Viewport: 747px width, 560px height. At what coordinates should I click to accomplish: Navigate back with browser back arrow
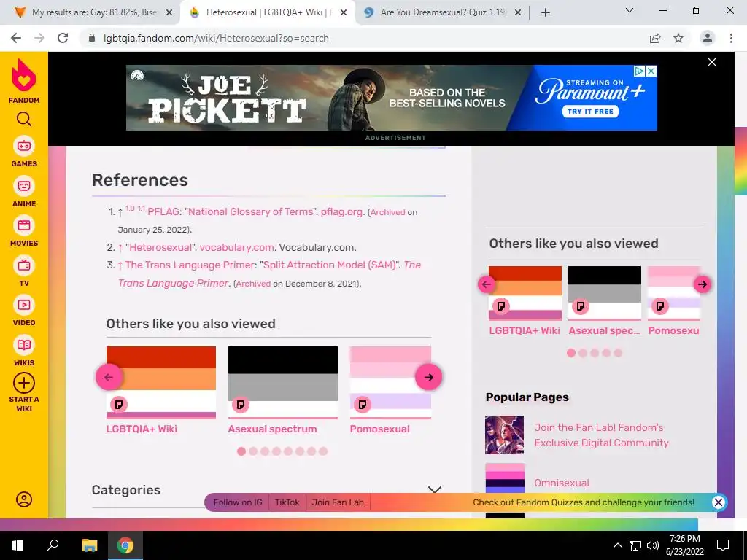tap(16, 38)
